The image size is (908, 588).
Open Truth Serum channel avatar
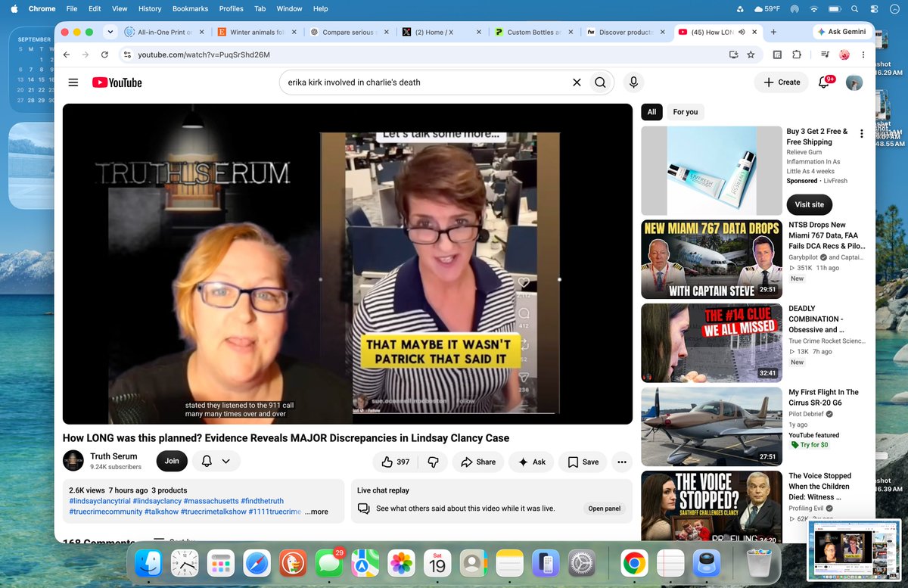[73, 461]
